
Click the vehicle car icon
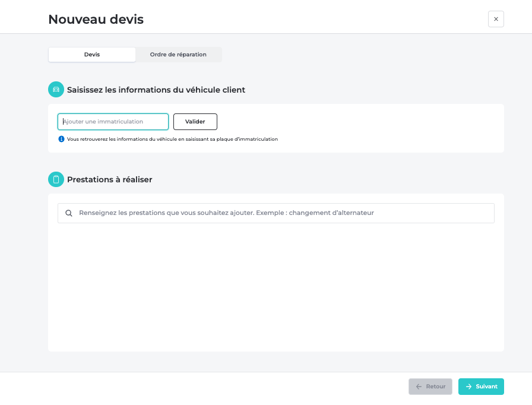click(x=56, y=90)
